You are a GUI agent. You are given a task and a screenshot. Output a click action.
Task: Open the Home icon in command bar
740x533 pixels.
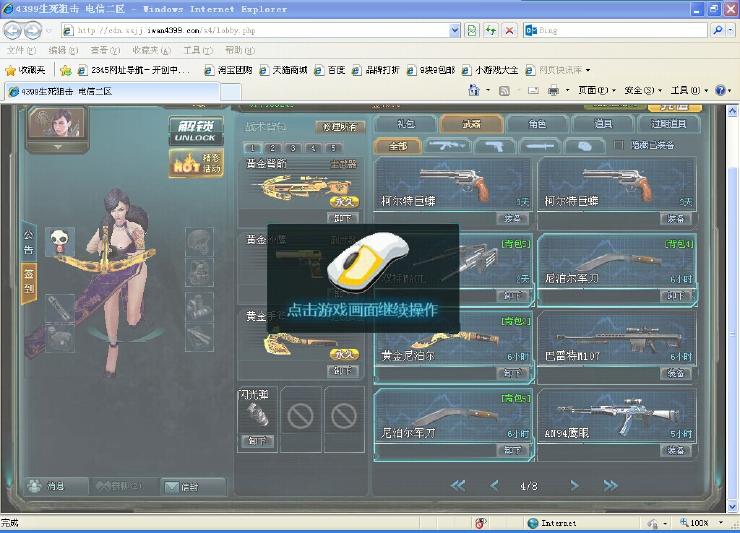[x=474, y=90]
